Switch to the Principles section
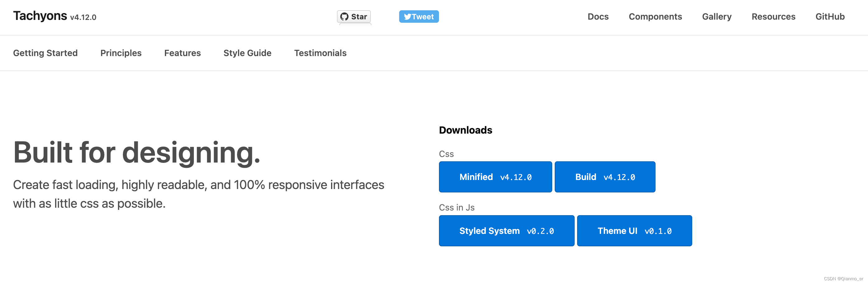 coord(121,53)
